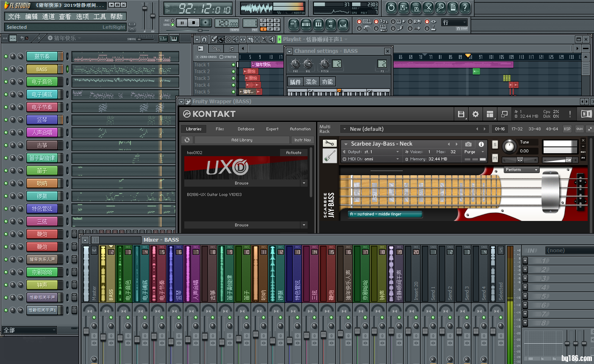Select the second tab in Channel settings tab row

pyautogui.click(x=311, y=82)
